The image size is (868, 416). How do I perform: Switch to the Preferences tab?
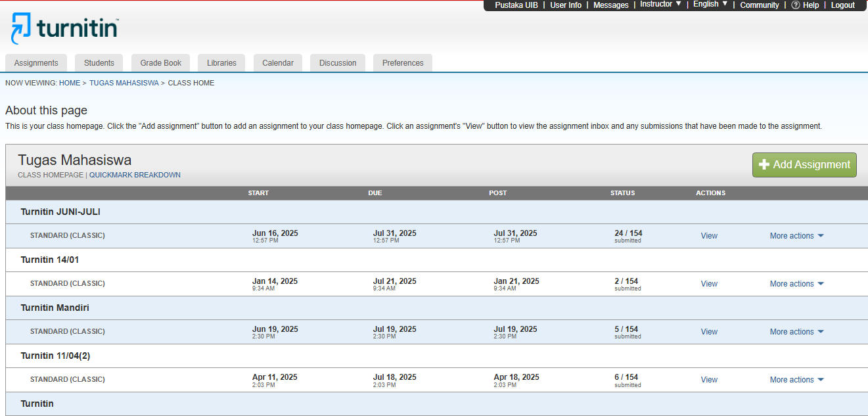pyautogui.click(x=403, y=63)
